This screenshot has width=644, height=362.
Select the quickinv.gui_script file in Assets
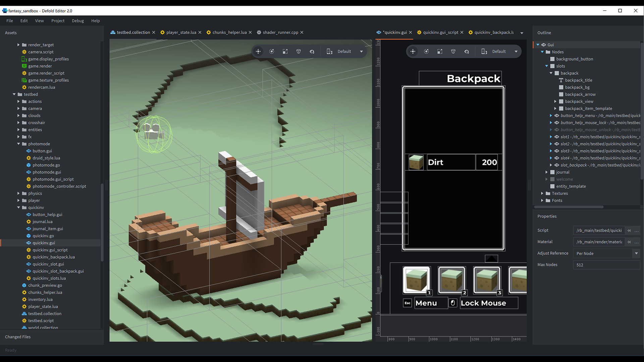coord(50,250)
